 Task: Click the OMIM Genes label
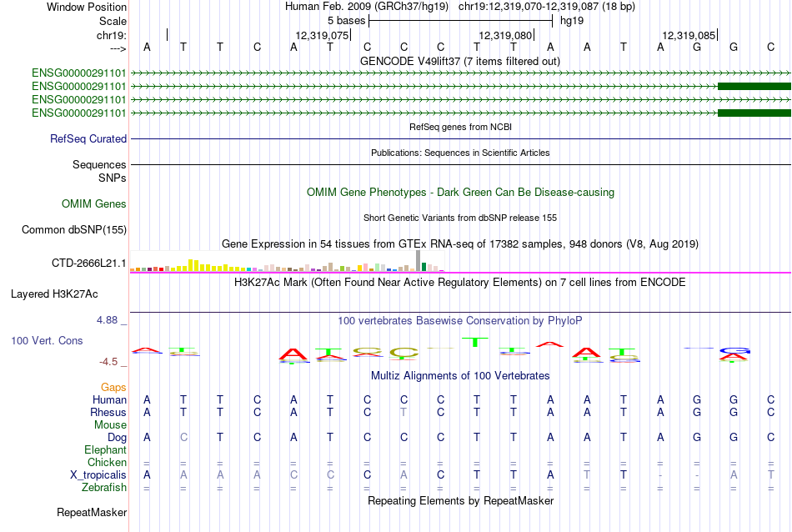click(x=94, y=203)
